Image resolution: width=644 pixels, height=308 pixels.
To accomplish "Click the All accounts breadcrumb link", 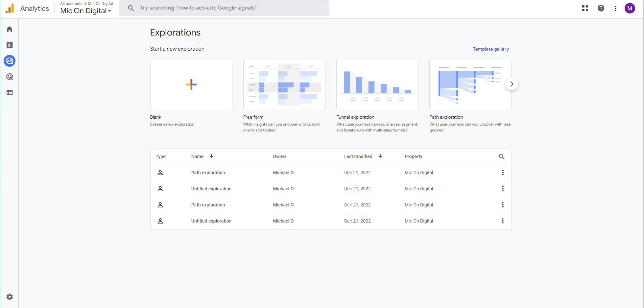I will coord(71,4).
